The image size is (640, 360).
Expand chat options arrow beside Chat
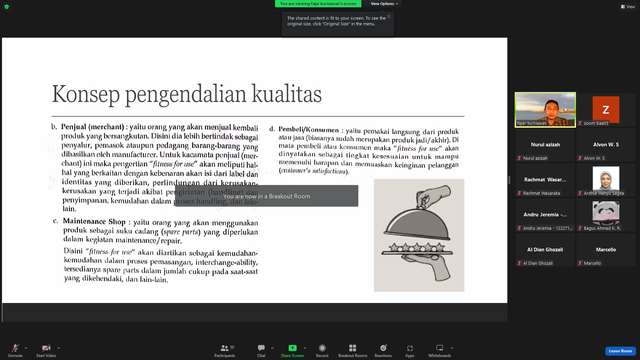tap(272, 348)
